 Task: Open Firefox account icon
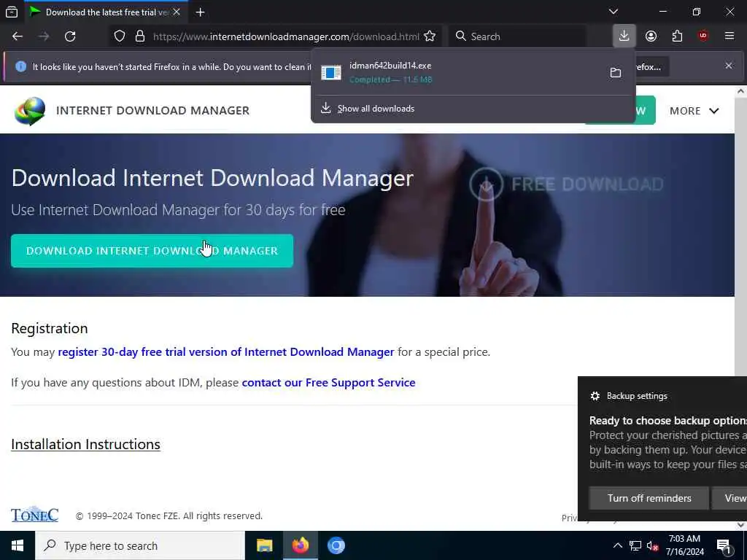point(651,36)
